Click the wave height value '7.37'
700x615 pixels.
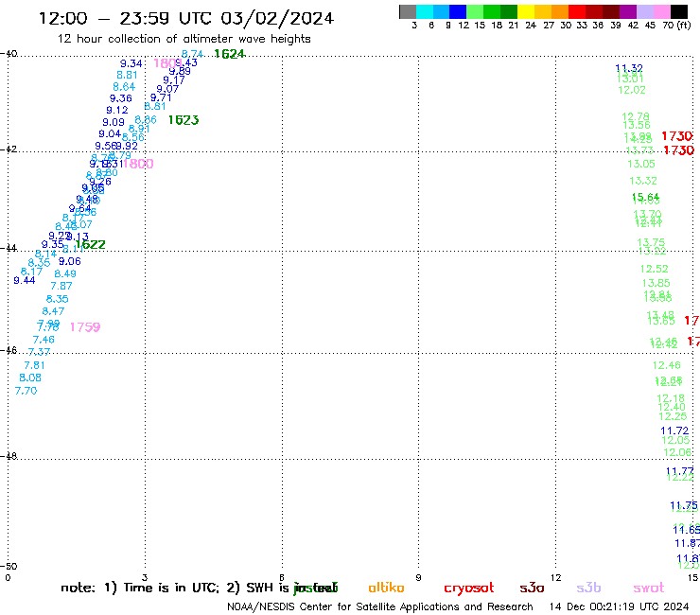(x=39, y=352)
